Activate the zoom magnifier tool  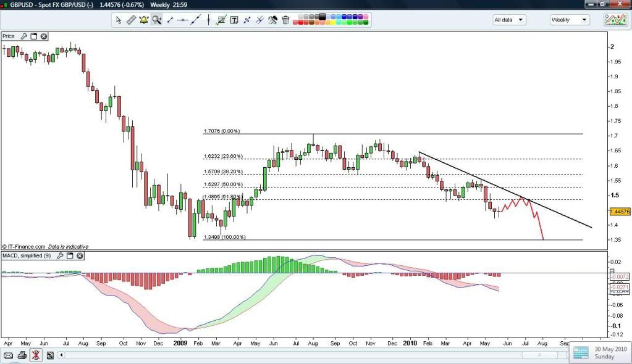157,20
